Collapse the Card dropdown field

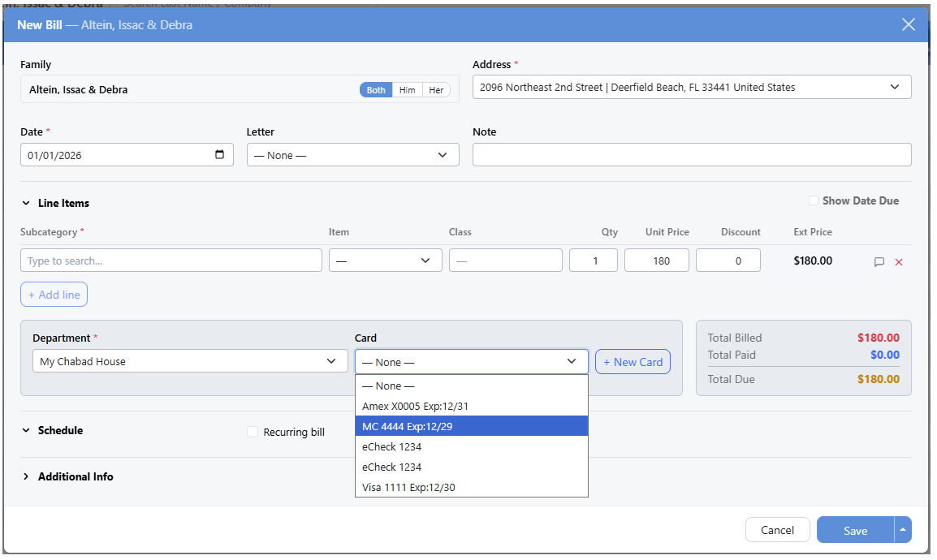click(x=472, y=362)
